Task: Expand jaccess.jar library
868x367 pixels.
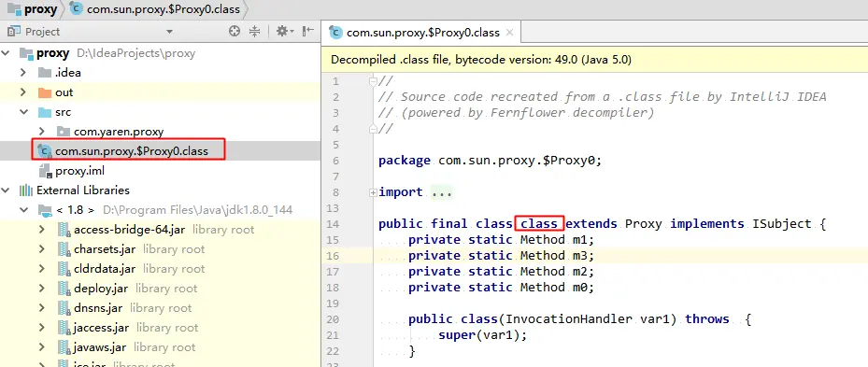Action: 42,328
